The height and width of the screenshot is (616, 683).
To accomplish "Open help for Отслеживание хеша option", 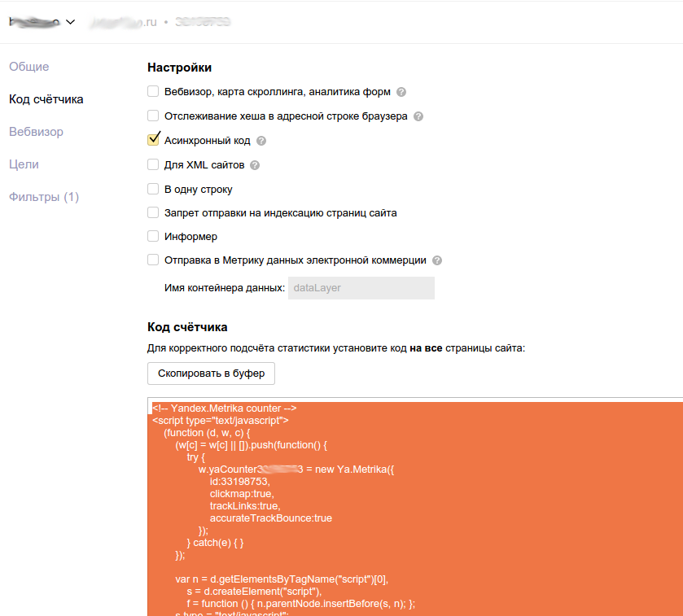I will (418, 116).
